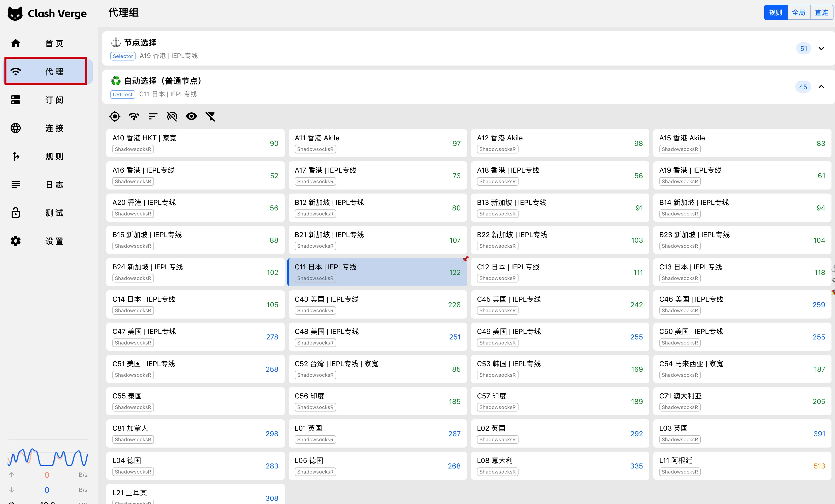The height and width of the screenshot is (504, 835).
Task: Run the delay test wifi icon
Action: (x=134, y=117)
